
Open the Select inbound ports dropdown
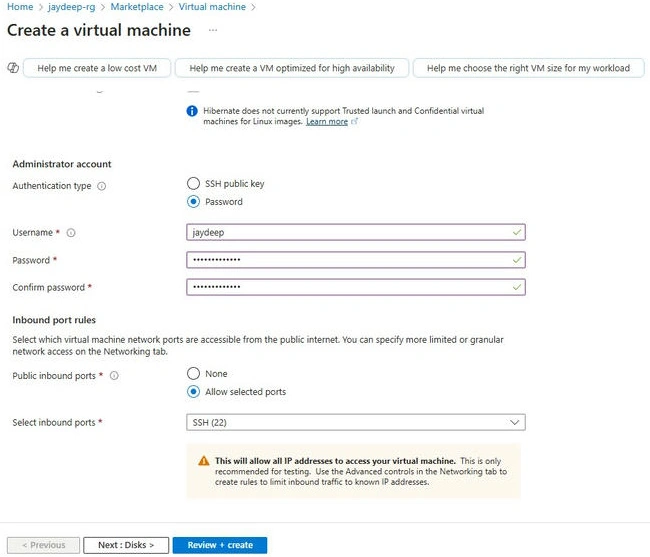coord(356,422)
